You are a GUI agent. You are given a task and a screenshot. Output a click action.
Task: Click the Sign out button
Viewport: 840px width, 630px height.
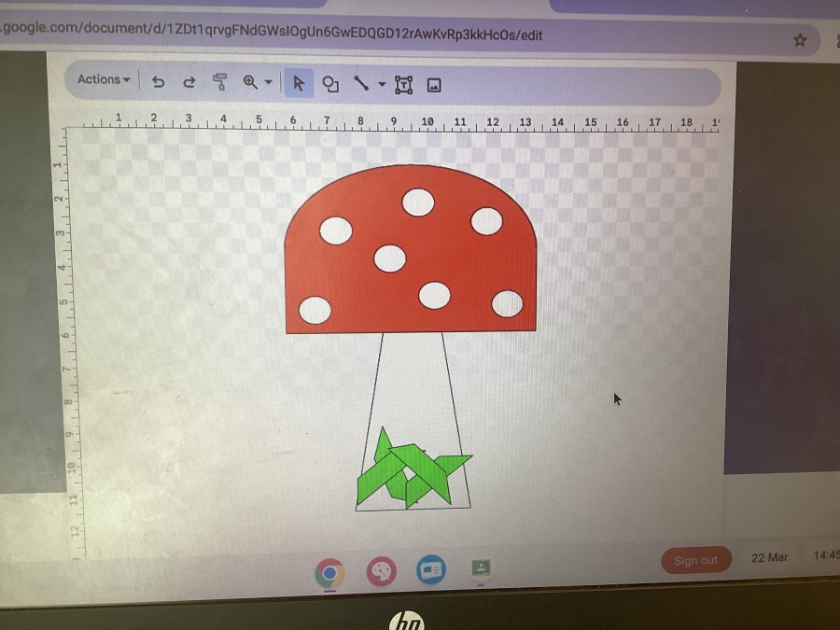pyautogui.click(x=696, y=560)
